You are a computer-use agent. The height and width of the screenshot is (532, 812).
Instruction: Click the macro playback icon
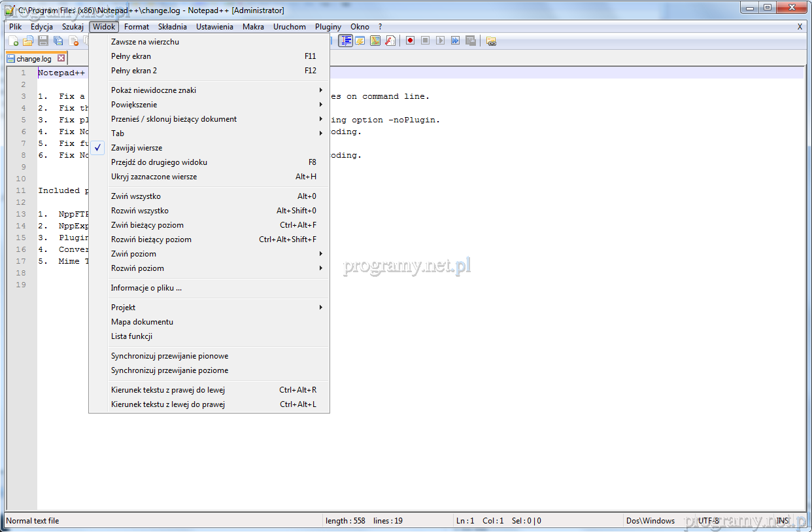click(x=440, y=41)
